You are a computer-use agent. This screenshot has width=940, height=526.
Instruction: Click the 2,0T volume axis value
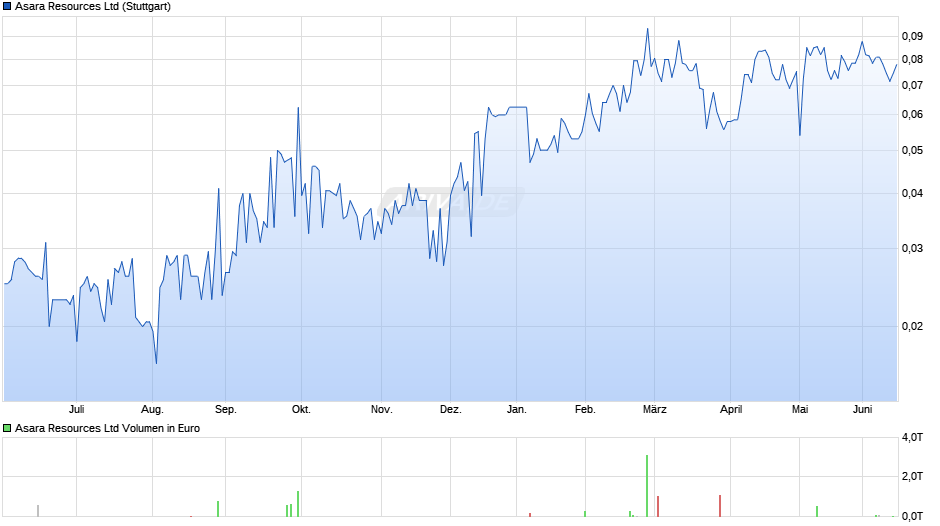[912, 476]
